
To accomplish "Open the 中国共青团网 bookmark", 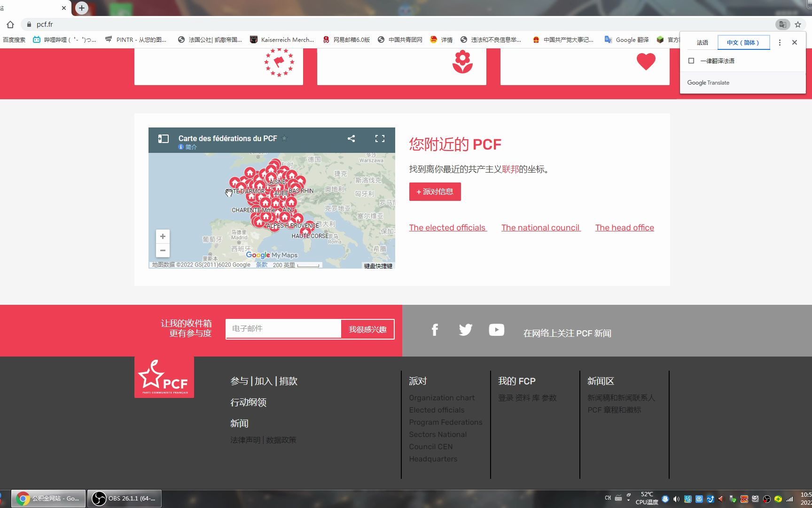I will (x=400, y=40).
